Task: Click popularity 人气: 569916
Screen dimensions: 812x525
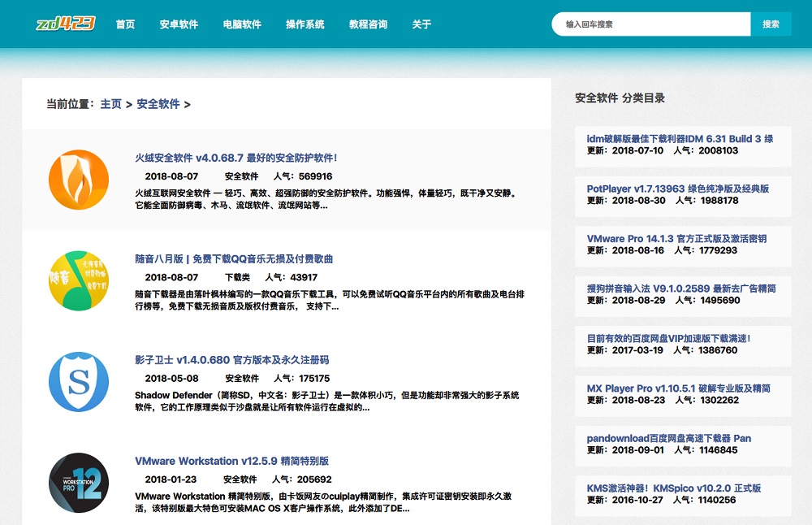Action: [x=303, y=176]
